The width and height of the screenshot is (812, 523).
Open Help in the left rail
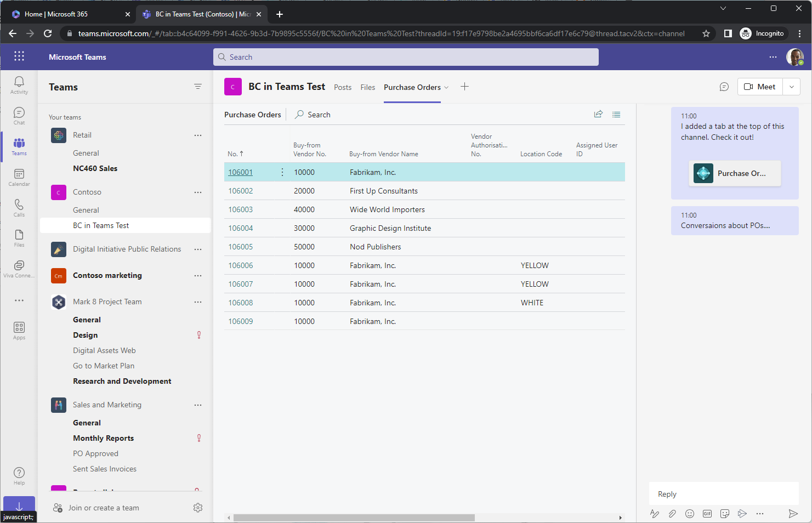19,476
